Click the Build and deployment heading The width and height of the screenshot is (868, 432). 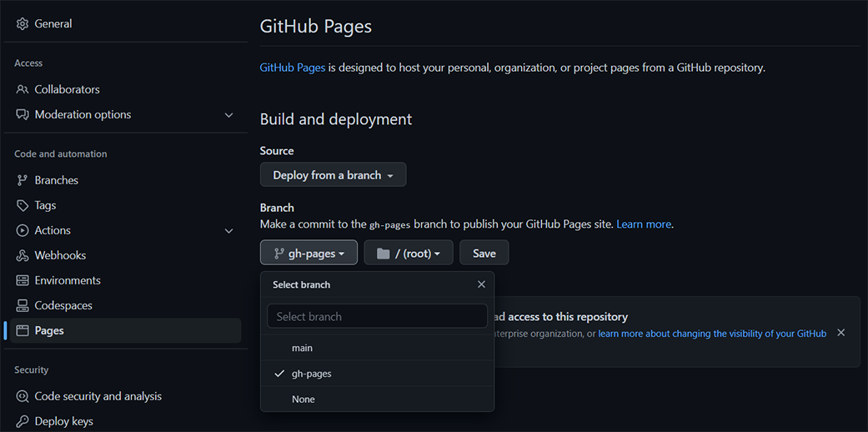click(336, 119)
